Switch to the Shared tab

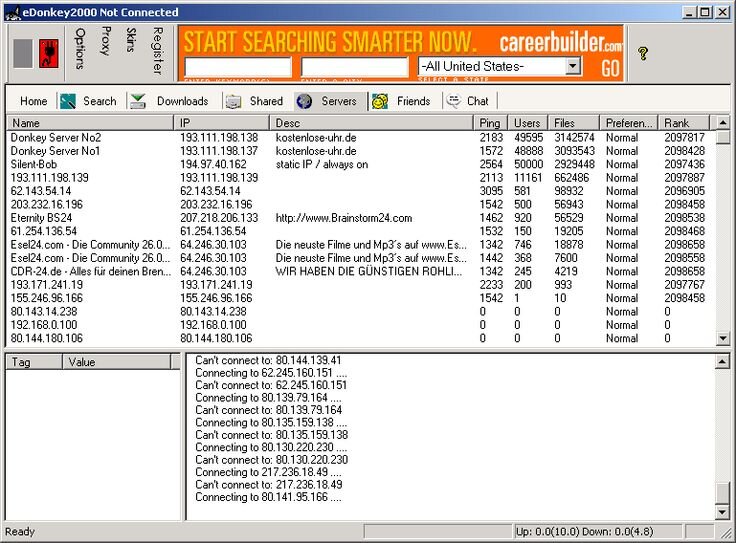[x=266, y=101]
